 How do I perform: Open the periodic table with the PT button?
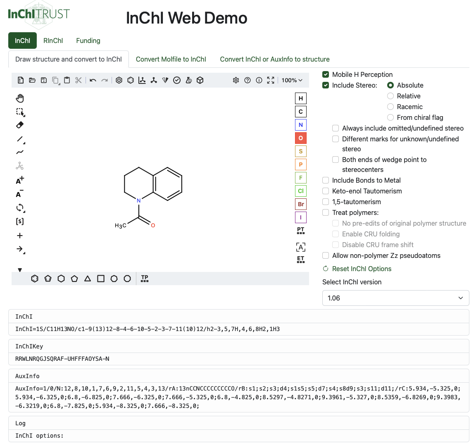click(x=300, y=230)
